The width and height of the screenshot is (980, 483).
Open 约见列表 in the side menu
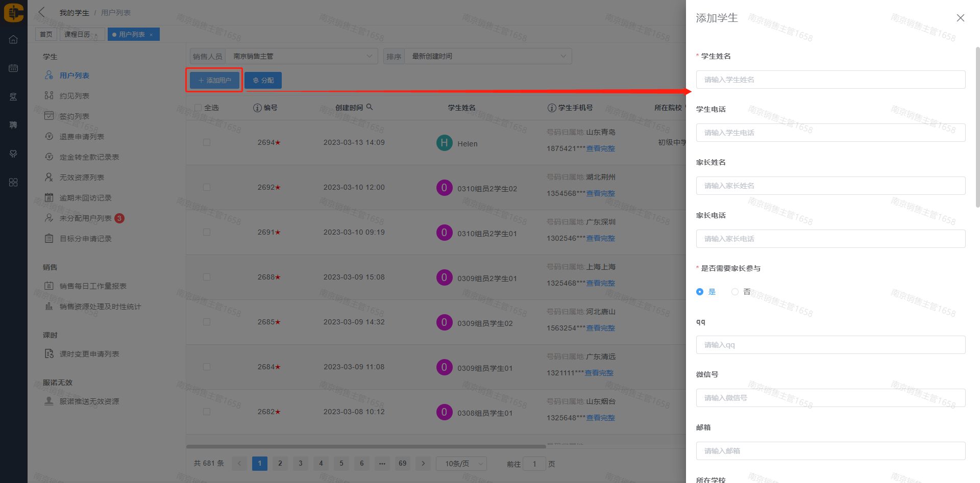[75, 96]
